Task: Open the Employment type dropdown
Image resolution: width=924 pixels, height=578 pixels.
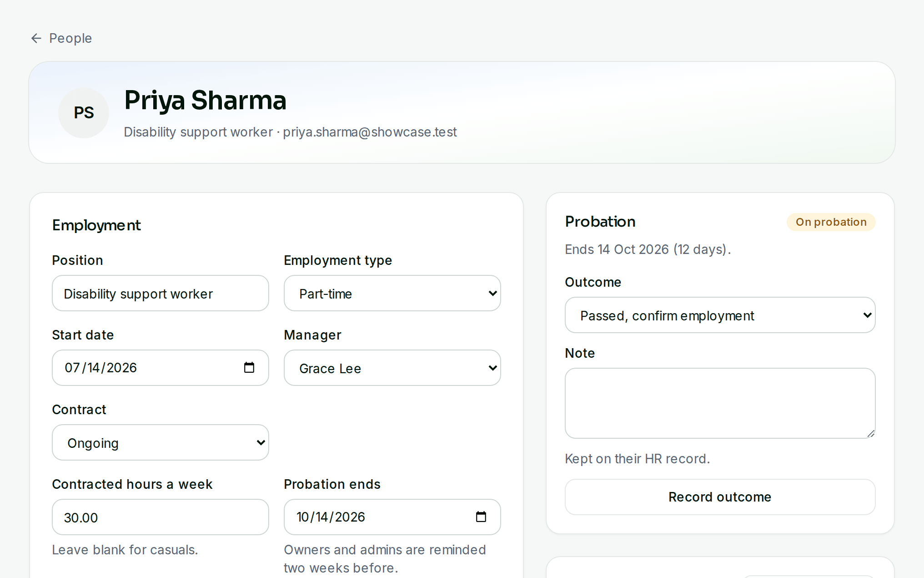Action: click(x=392, y=293)
